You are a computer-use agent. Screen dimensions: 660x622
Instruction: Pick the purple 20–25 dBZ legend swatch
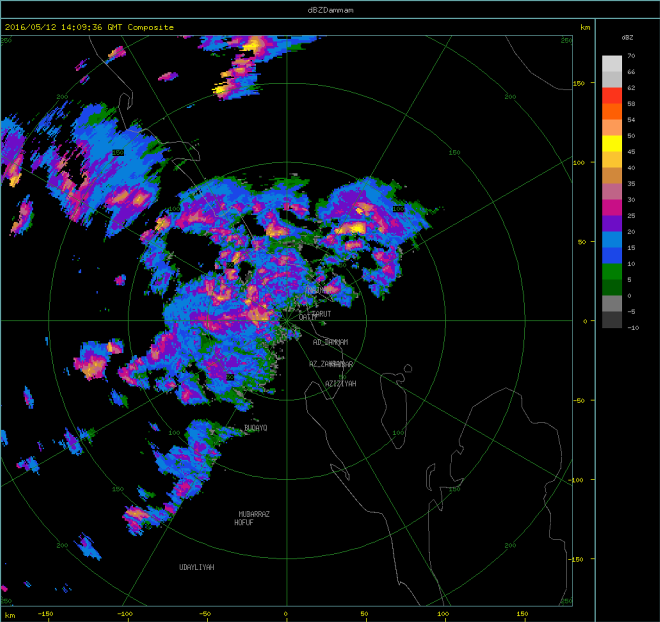612,223
